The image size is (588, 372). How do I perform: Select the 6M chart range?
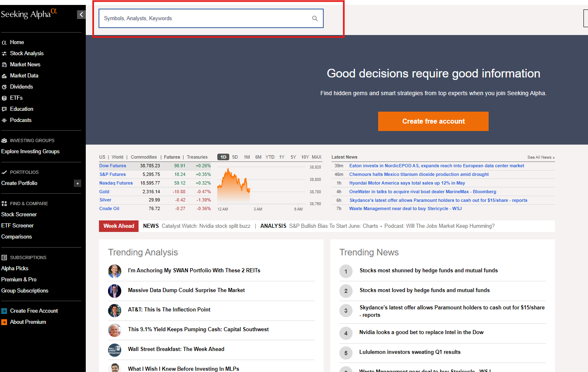[259, 157]
